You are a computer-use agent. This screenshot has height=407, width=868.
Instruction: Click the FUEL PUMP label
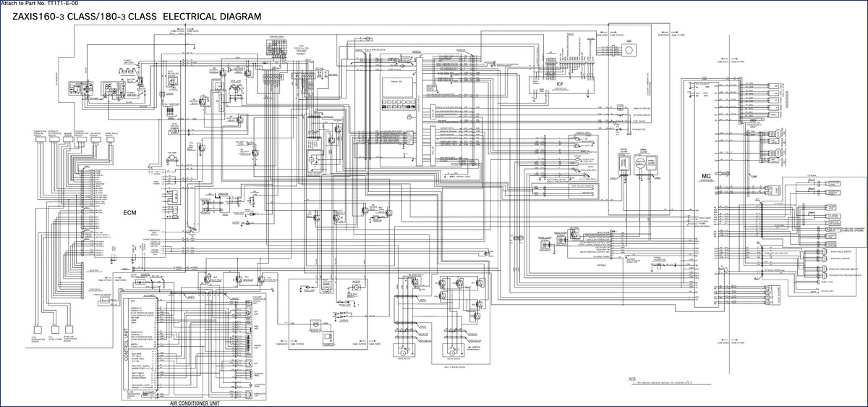tap(172, 153)
